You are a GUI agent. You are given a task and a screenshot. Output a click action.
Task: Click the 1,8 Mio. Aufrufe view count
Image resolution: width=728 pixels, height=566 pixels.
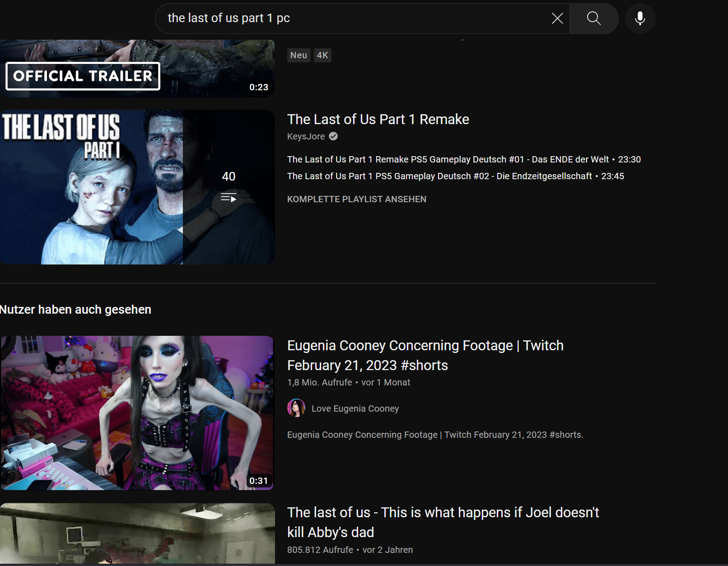coord(320,382)
